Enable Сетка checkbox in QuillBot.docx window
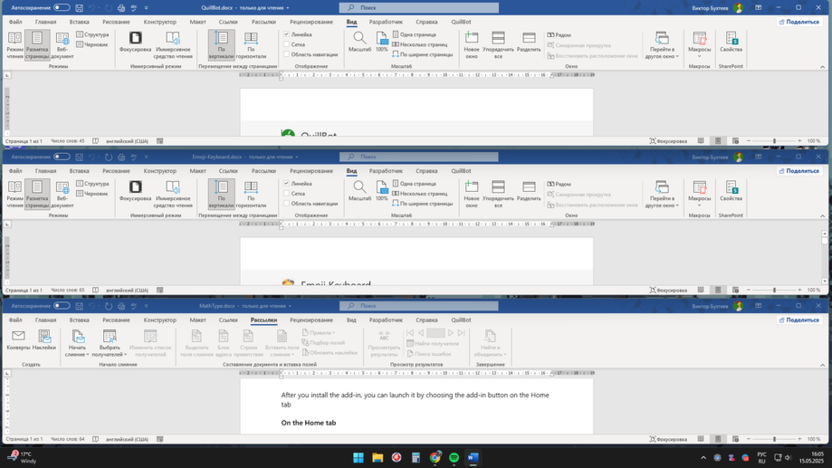This screenshot has width=832, height=468. click(287, 45)
